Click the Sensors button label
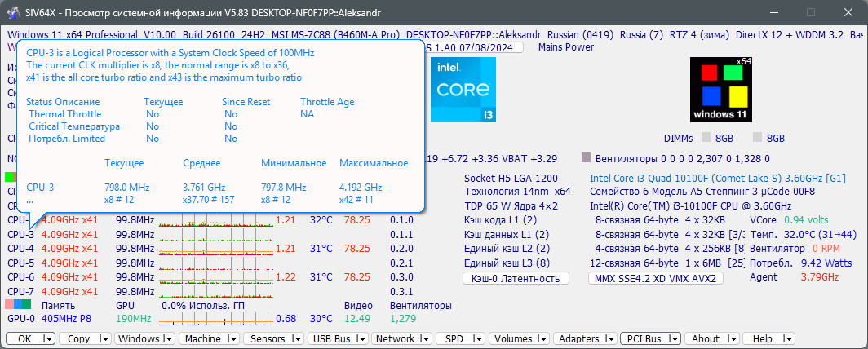Viewport: 868px width, 349px height. tap(268, 339)
